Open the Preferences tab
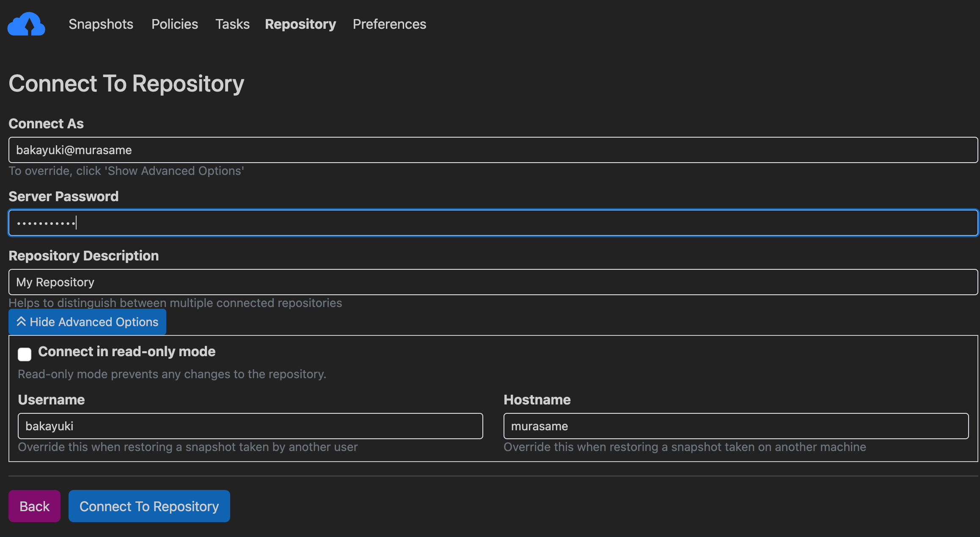This screenshot has width=980, height=537. click(389, 24)
